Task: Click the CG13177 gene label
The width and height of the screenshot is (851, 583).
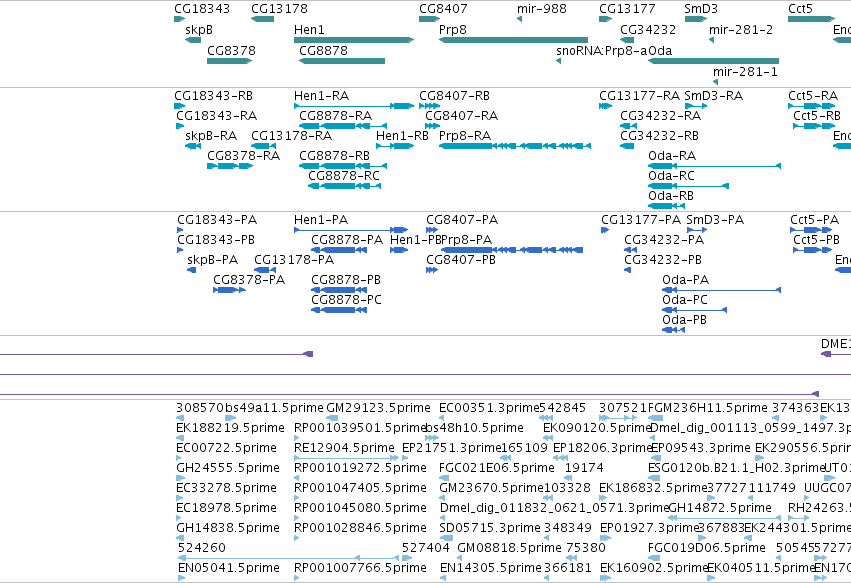Action: [627, 9]
